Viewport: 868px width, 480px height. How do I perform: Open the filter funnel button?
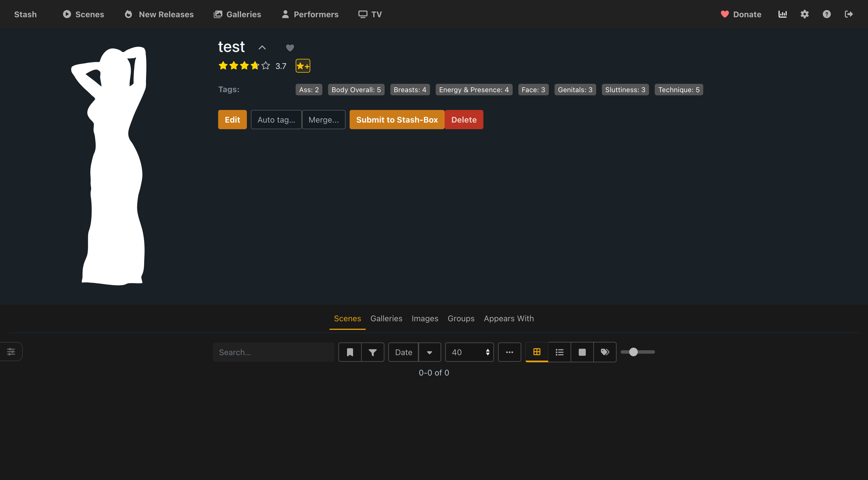(373, 352)
